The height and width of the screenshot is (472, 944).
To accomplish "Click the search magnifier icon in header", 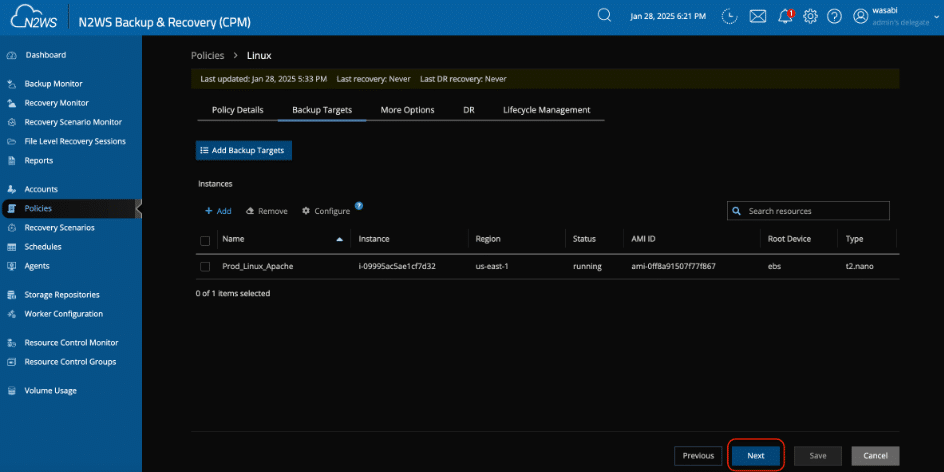I will [x=604, y=16].
